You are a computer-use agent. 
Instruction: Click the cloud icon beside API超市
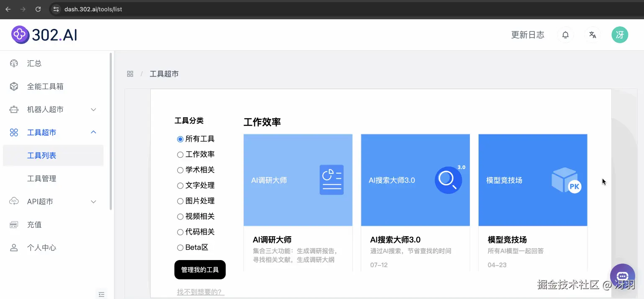tap(14, 201)
